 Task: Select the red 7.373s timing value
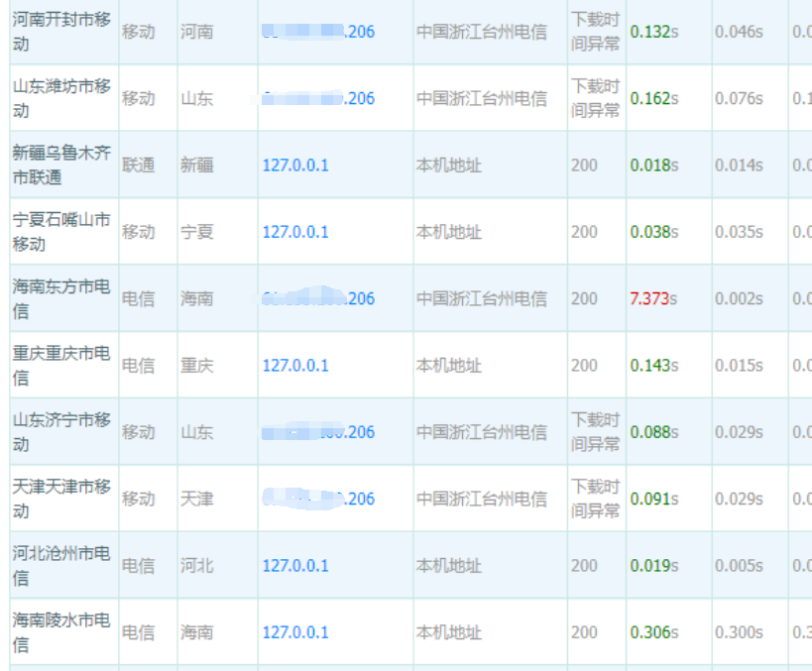(x=652, y=297)
